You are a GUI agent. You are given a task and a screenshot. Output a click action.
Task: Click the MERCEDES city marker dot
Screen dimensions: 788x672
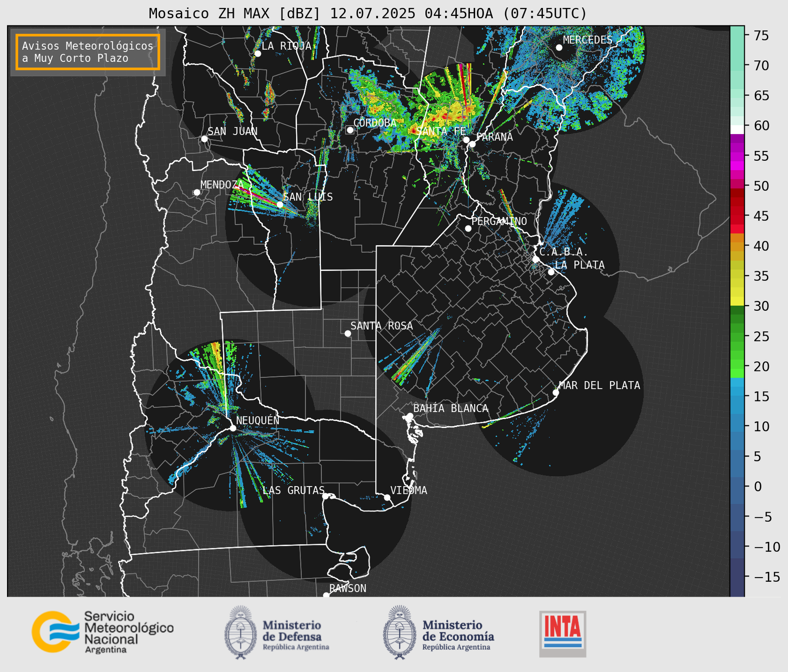click(x=559, y=48)
